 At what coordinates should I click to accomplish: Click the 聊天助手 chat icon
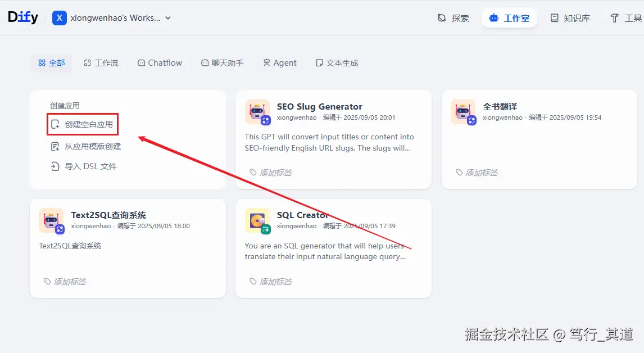(205, 63)
